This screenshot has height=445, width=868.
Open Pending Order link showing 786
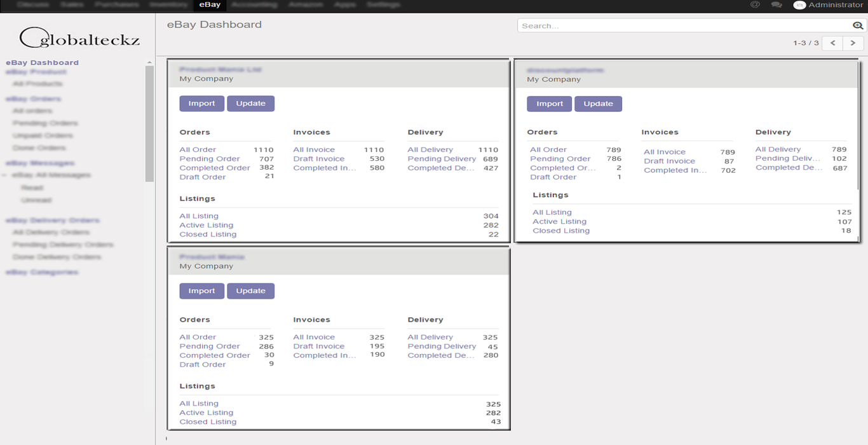(x=560, y=159)
